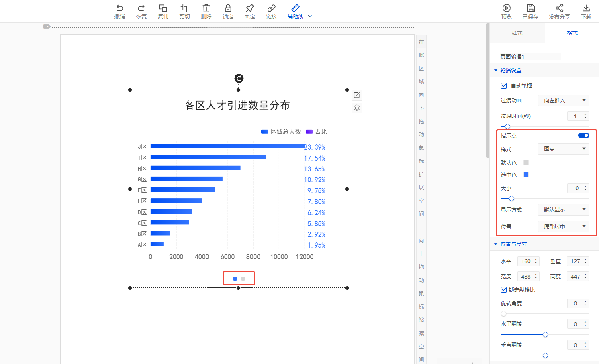Click the chart edit pencil icon
This screenshot has height=364, width=599.
pyautogui.click(x=357, y=95)
